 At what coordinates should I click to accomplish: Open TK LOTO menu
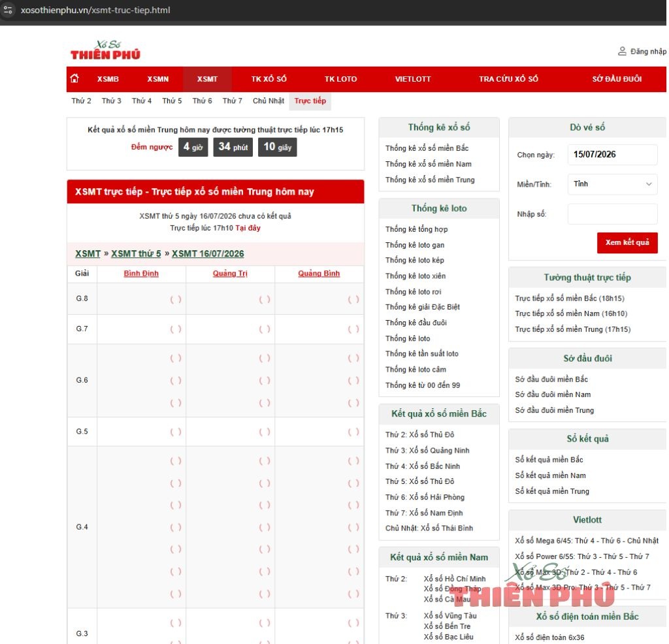click(340, 79)
